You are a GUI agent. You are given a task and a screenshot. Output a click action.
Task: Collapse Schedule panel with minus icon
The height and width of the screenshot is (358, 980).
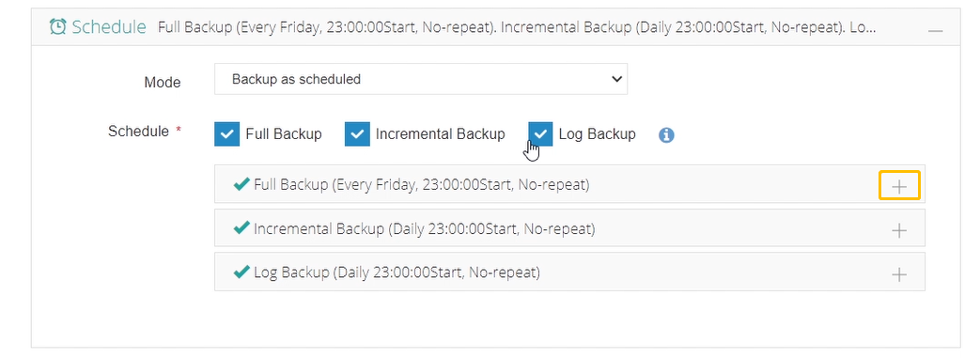[x=935, y=30]
